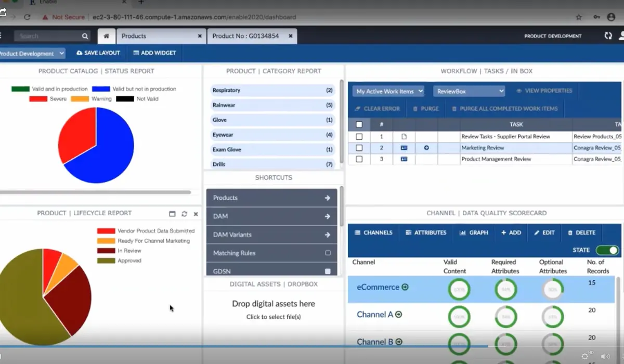
Task: Click the plus icon in Marketing Review row
Action: pyautogui.click(x=426, y=148)
